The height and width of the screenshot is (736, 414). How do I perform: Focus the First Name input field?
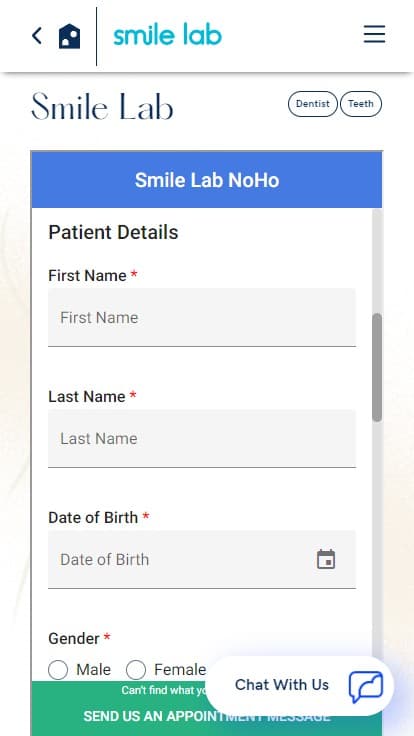pyautogui.click(x=202, y=317)
